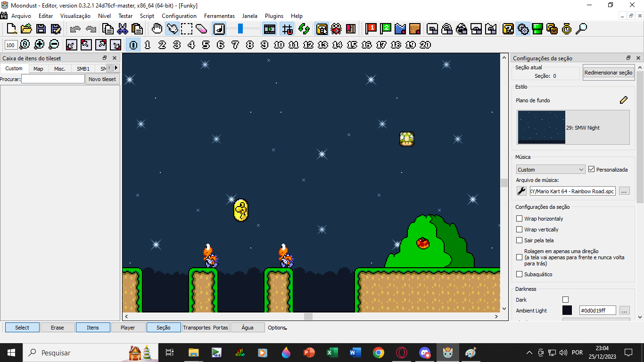Enable Wrap horizontaly checkbox
Image resolution: width=644 pixels, height=362 pixels.
519,219
